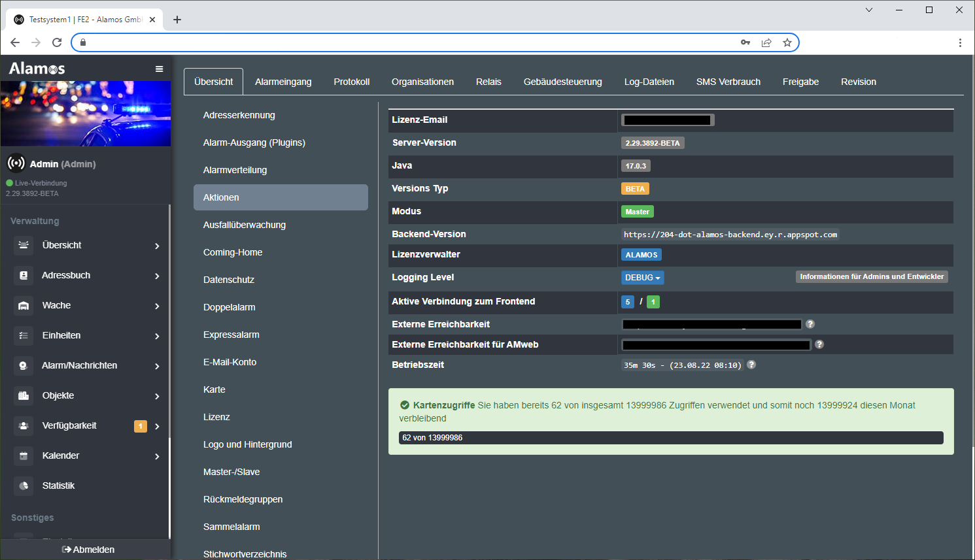Switch to the Alarmeingang tab
Image resolution: width=975 pixels, height=560 pixels.
tap(283, 82)
